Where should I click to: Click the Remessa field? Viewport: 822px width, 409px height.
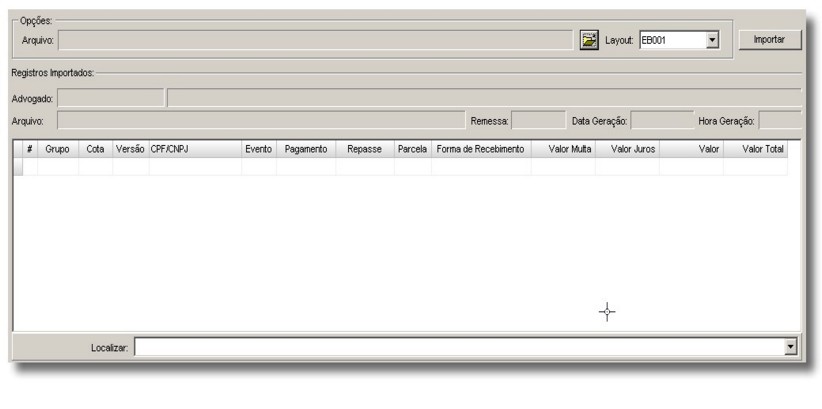click(x=538, y=120)
